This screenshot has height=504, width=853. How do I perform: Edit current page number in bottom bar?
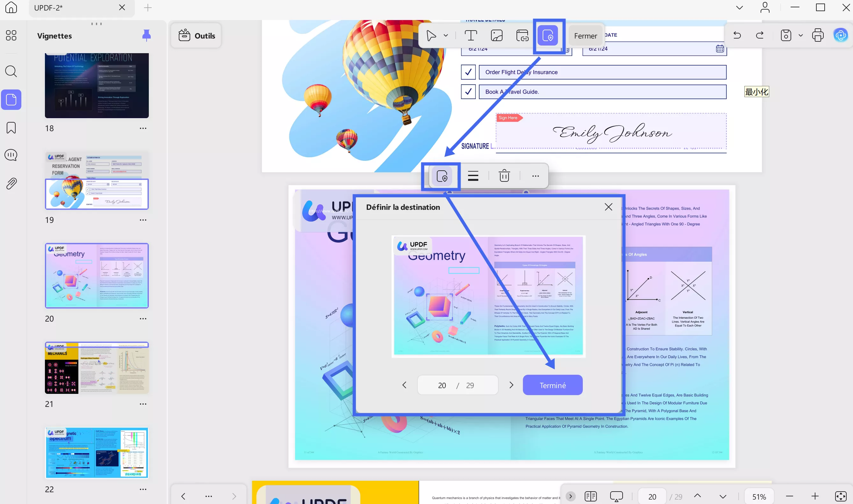[x=652, y=497]
